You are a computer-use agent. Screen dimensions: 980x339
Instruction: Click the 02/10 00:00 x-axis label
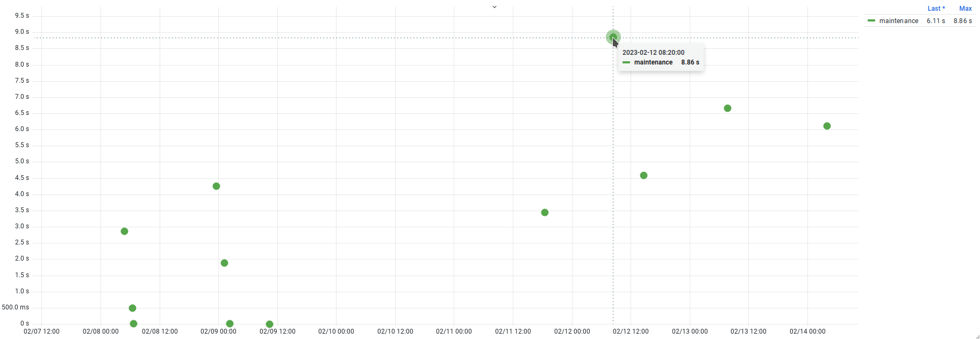point(336,331)
